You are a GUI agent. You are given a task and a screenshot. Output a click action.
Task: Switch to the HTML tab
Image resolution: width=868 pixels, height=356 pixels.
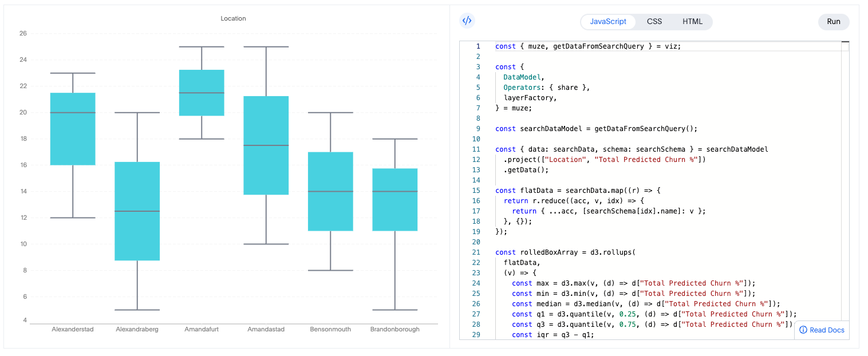pyautogui.click(x=692, y=21)
